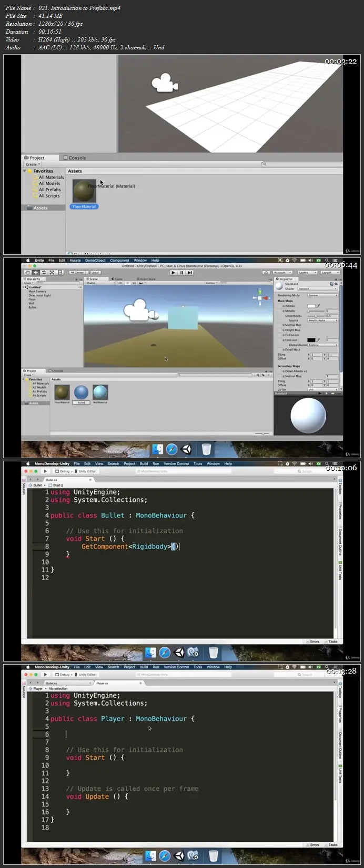The width and height of the screenshot is (364, 868).
Task: Click the black Emission color swatch
Action: pos(311,340)
